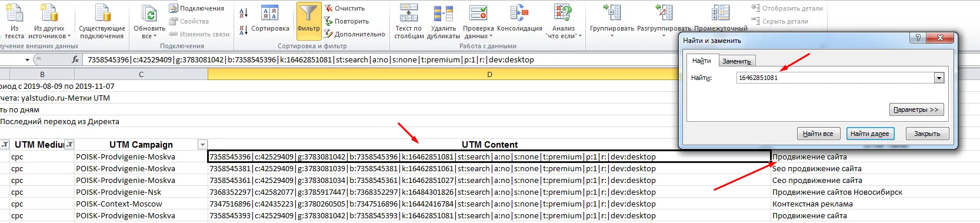Click the Параметры >> button
Screen dimensions: 980x223
click(x=916, y=109)
